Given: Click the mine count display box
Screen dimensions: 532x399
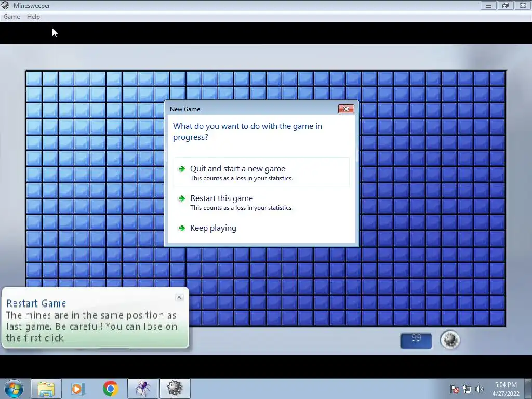Looking at the screenshot, I should [x=416, y=341].
